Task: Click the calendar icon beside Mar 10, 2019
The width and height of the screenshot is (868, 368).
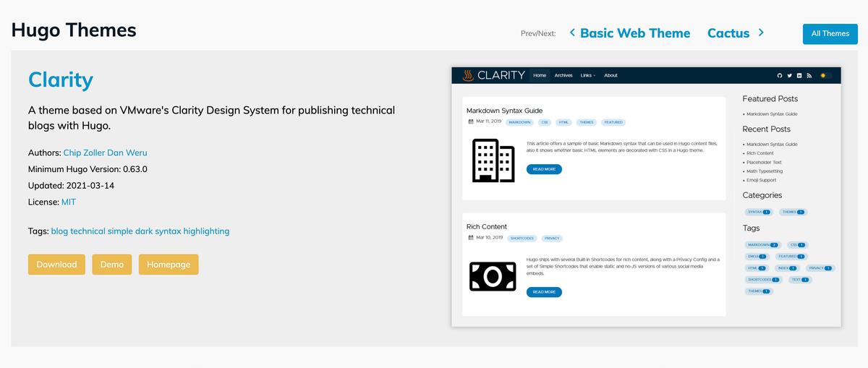Action: [471, 238]
